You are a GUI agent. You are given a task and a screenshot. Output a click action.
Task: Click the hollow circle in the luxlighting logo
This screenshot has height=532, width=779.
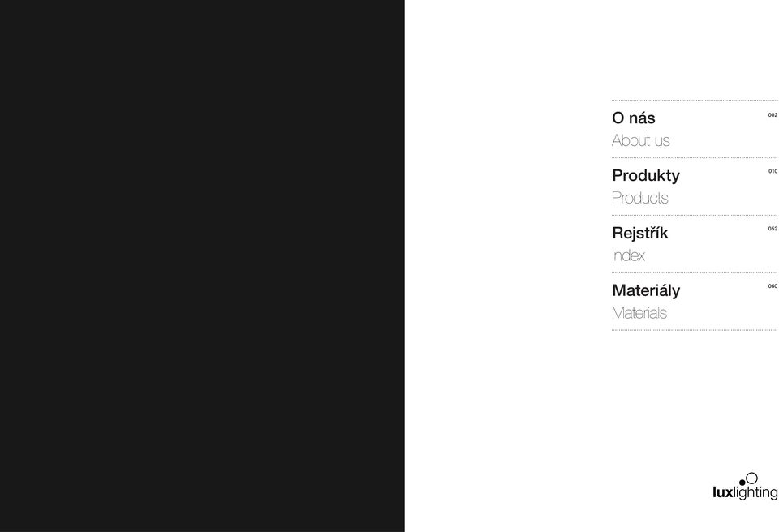(751, 478)
